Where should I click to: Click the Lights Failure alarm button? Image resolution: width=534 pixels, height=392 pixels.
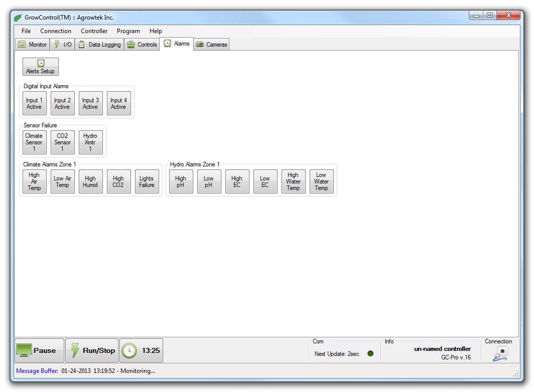click(x=147, y=181)
